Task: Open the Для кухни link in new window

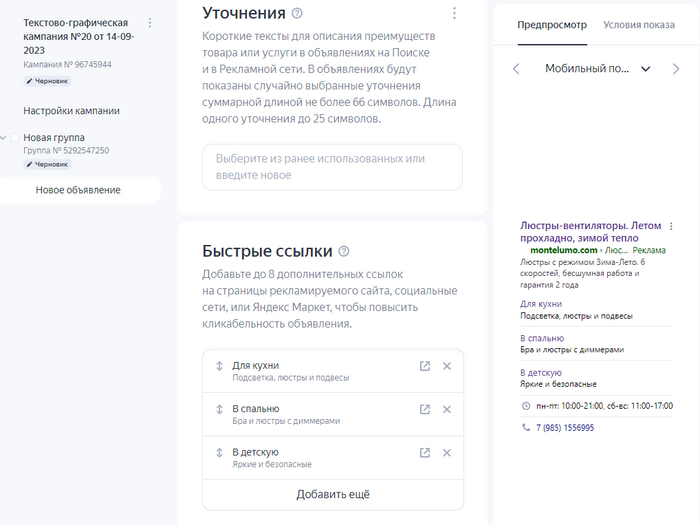Action: tap(425, 366)
